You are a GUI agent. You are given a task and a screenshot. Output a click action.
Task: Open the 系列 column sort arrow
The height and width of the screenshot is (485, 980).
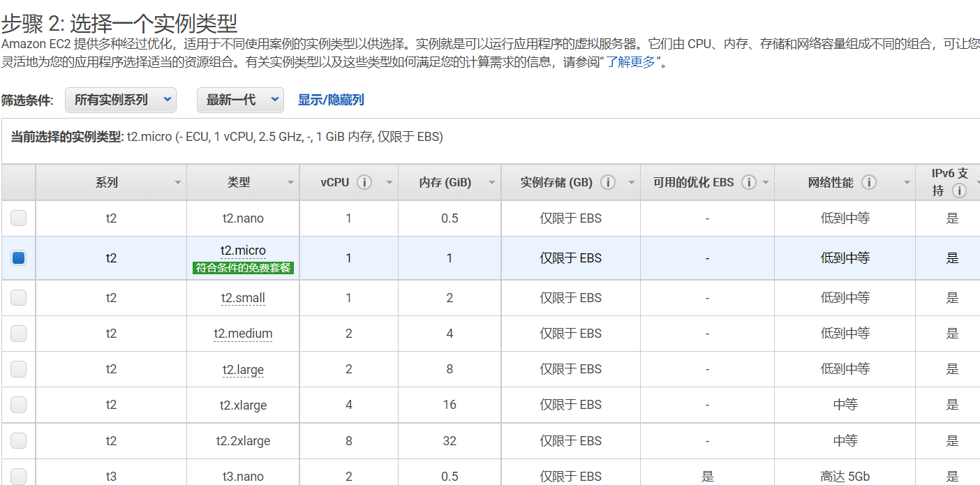(x=177, y=183)
